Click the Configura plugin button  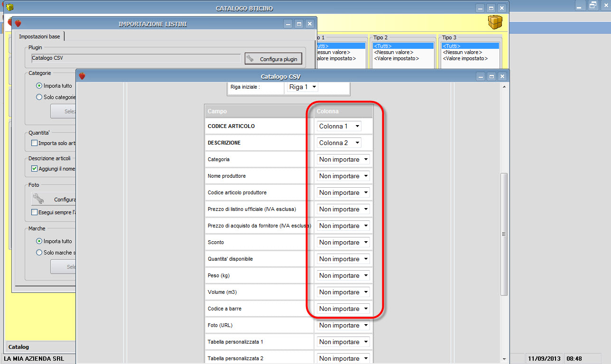coord(273,58)
